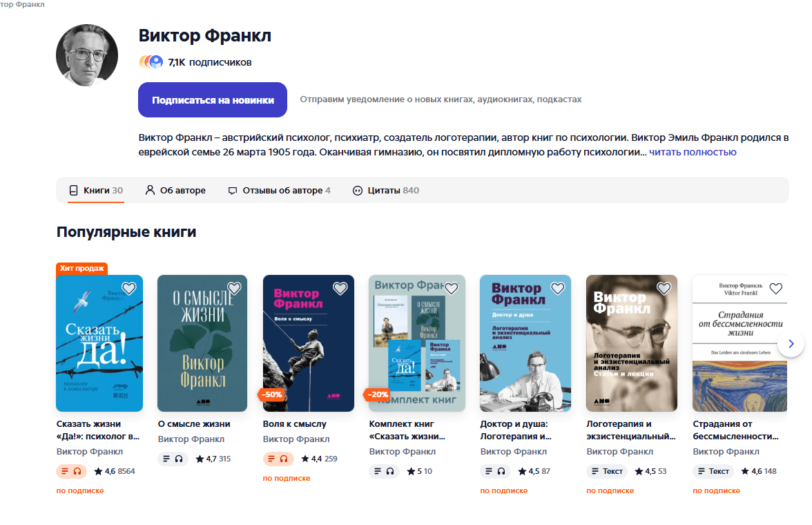Toggle favorite heart on 'О смысле жизни' cover
The height and width of the screenshot is (525, 812).
[x=235, y=288]
